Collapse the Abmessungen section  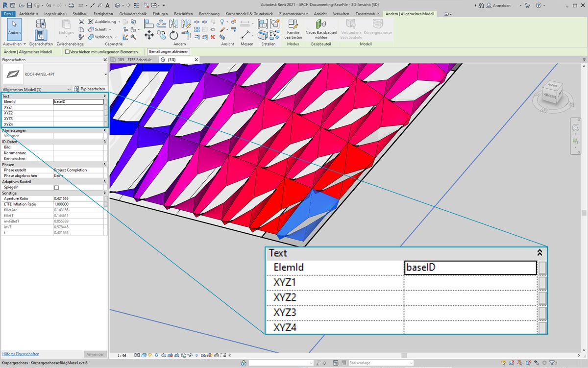[105, 130]
